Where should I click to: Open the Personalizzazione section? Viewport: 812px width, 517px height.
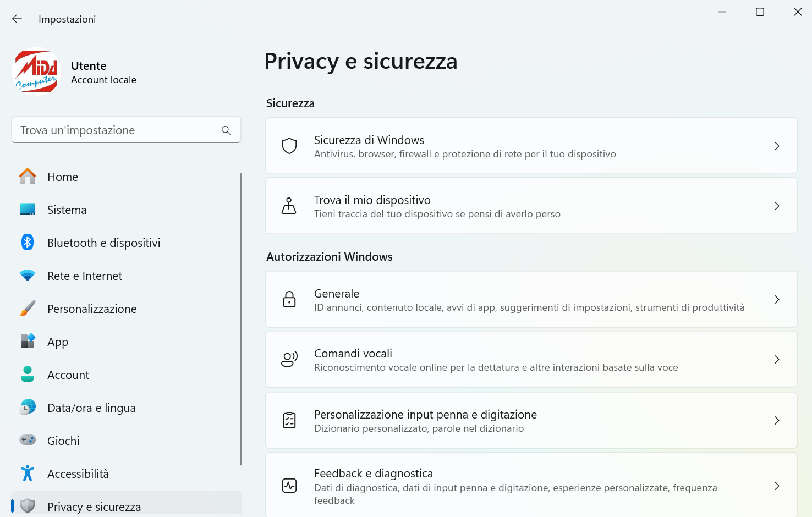click(126, 309)
